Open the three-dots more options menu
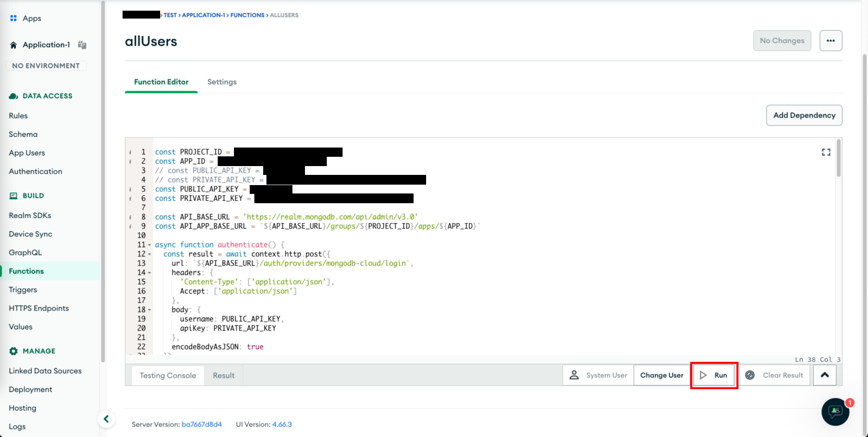The width and height of the screenshot is (868, 437). (830, 41)
